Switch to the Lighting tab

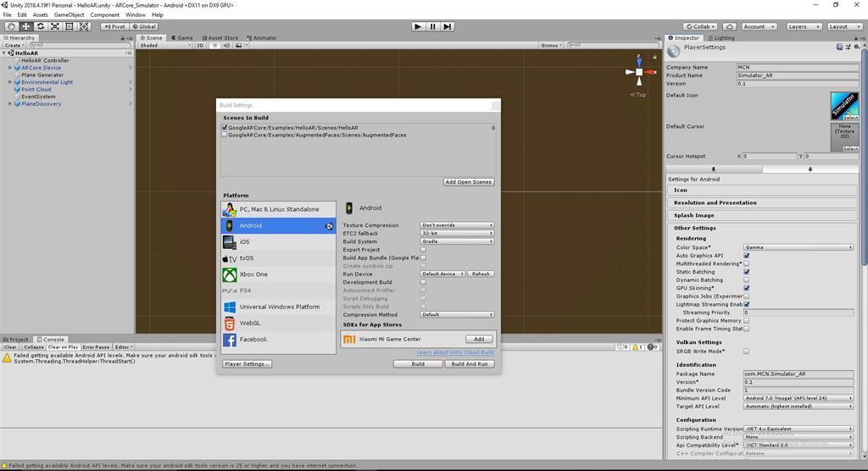(x=721, y=37)
